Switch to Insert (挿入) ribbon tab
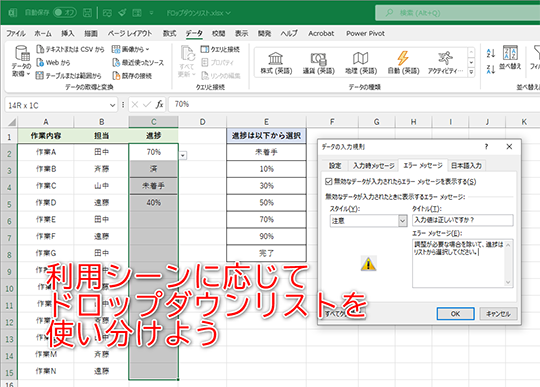 [68, 33]
